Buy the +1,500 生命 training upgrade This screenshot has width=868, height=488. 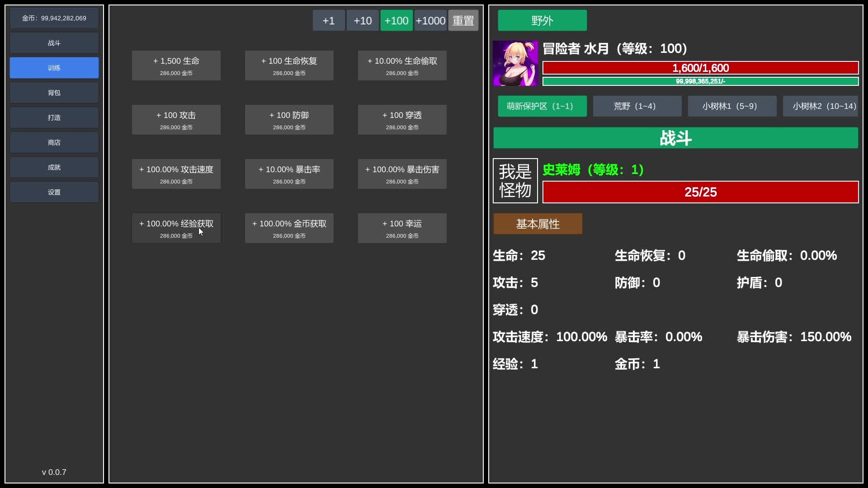[176, 66]
